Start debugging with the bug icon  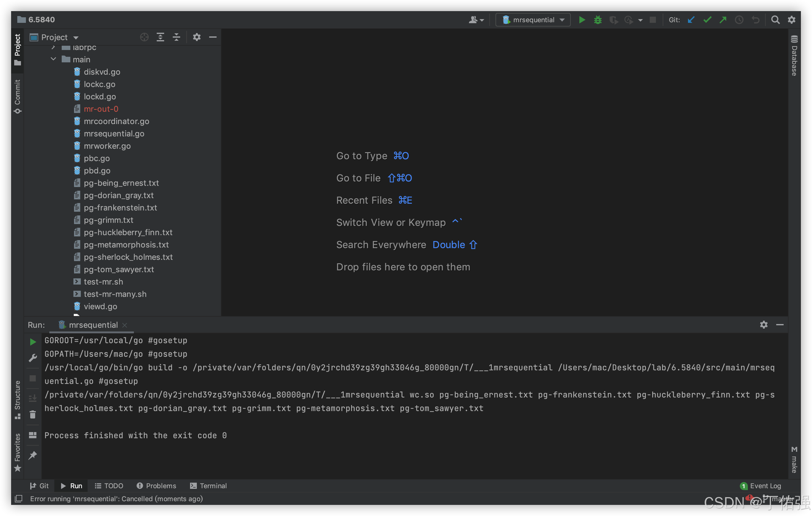click(x=598, y=20)
